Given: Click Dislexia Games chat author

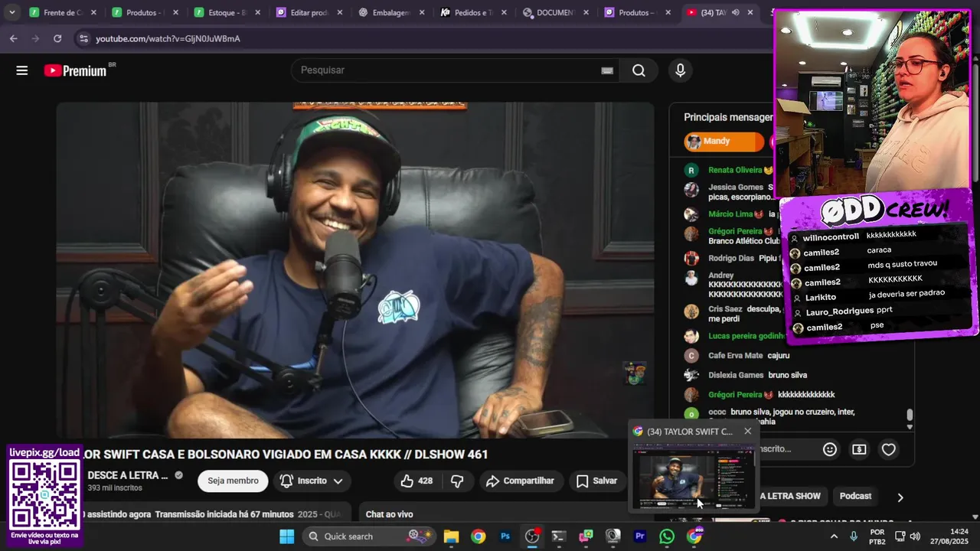Looking at the screenshot, I should coord(736,375).
